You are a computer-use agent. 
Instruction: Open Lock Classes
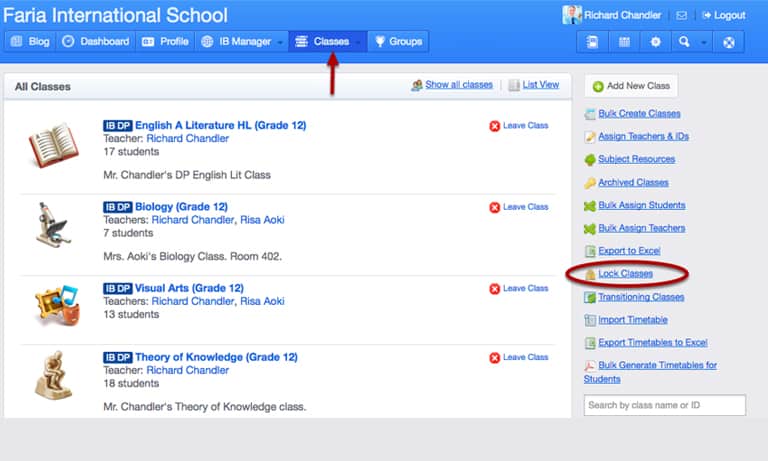(x=625, y=273)
